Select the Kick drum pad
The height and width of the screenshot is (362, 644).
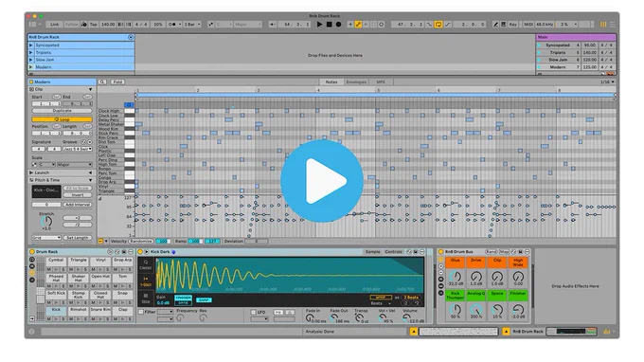pyautogui.click(x=56, y=310)
